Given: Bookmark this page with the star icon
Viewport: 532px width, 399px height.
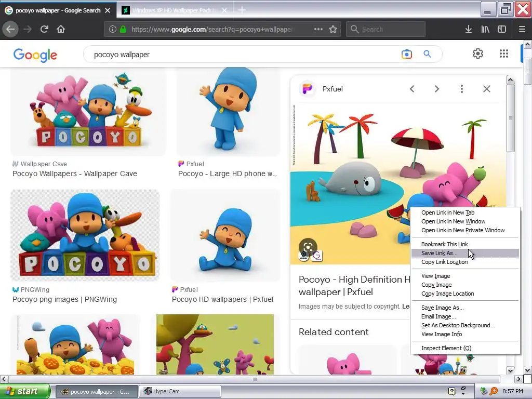Looking at the screenshot, I should (x=333, y=29).
